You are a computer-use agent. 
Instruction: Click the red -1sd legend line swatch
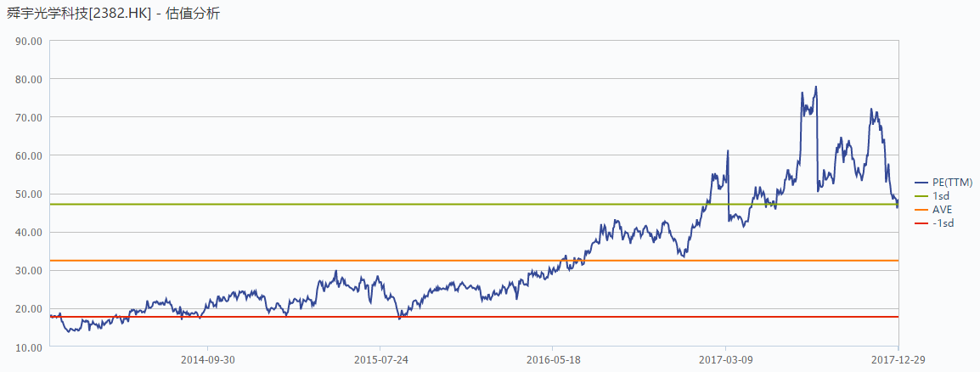click(921, 224)
